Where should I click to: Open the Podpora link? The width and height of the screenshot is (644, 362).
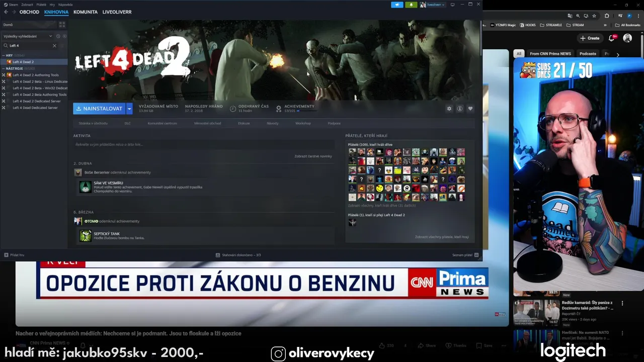(334, 123)
